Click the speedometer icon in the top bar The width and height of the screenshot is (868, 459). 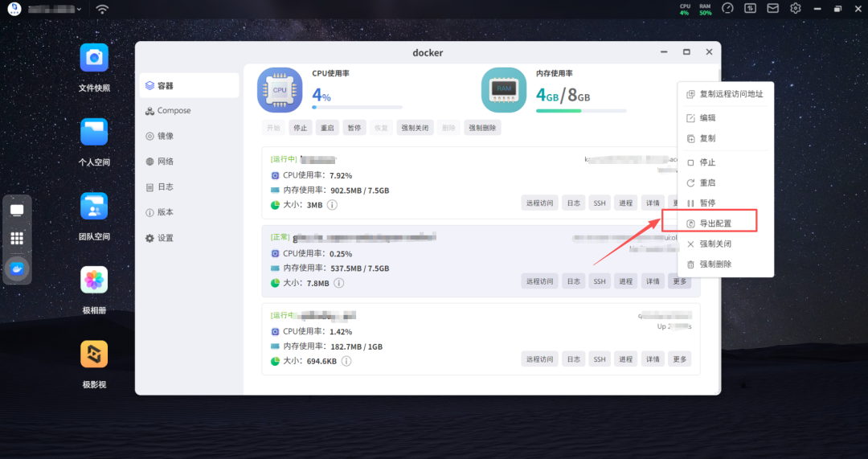pos(727,8)
